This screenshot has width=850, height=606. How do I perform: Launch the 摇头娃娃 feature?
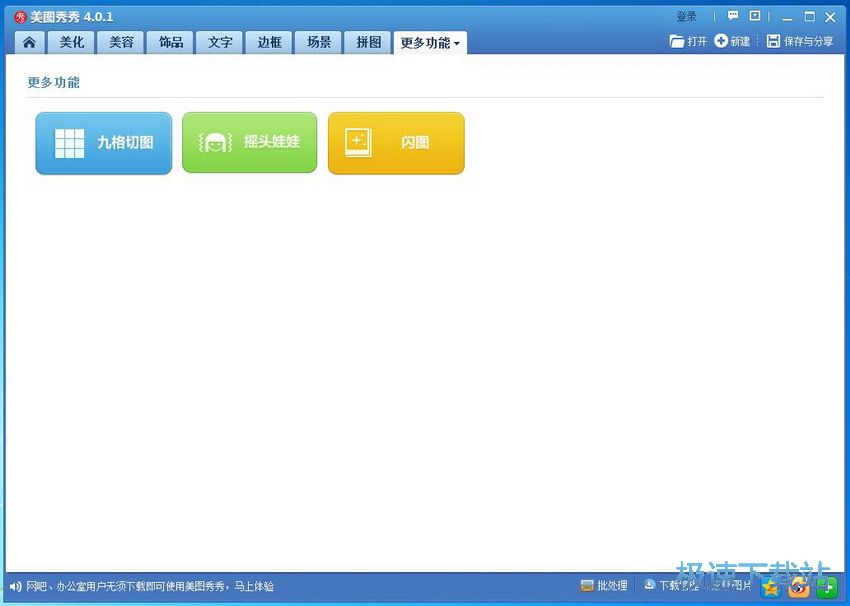(249, 143)
